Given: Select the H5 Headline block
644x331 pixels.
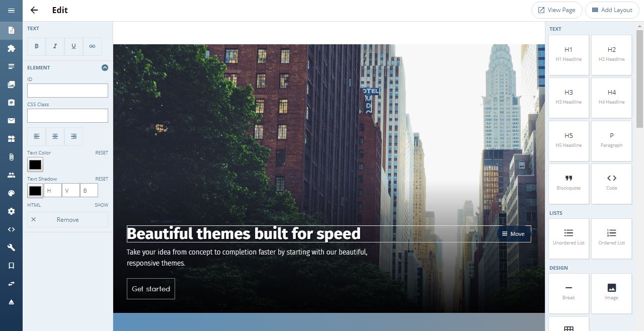Looking at the screenshot, I should coord(569,141).
